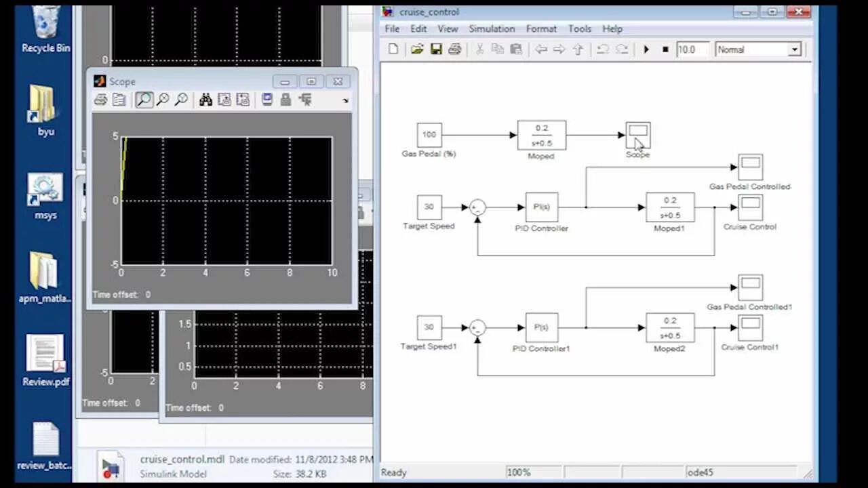
Task: Click the Copy icon in Simulink toolbar
Action: tap(498, 49)
